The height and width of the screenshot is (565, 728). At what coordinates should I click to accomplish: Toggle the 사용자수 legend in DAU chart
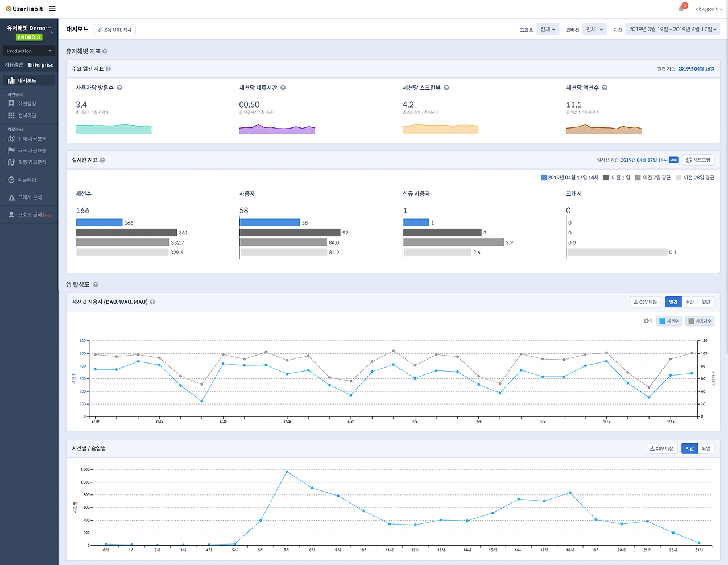tap(700, 321)
